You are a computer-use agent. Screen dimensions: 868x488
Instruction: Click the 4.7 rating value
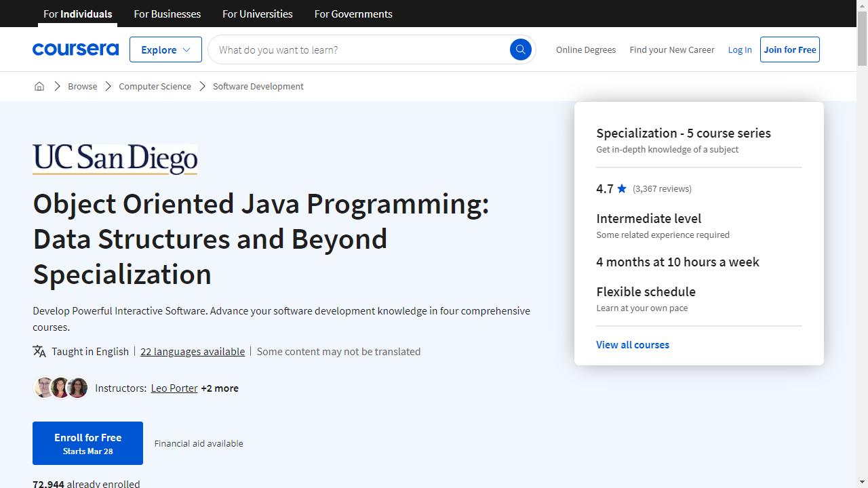[605, 188]
